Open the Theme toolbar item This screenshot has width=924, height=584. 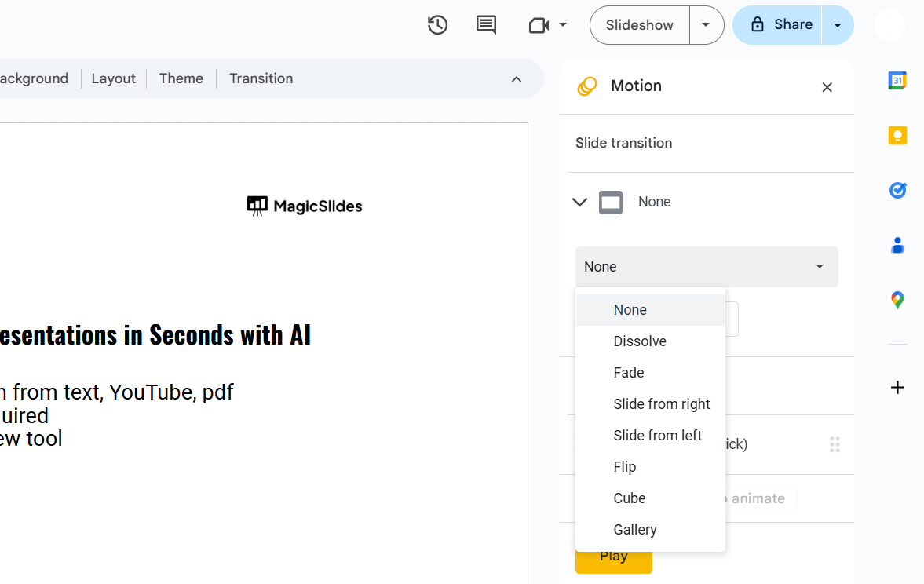click(x=181, y=78)
